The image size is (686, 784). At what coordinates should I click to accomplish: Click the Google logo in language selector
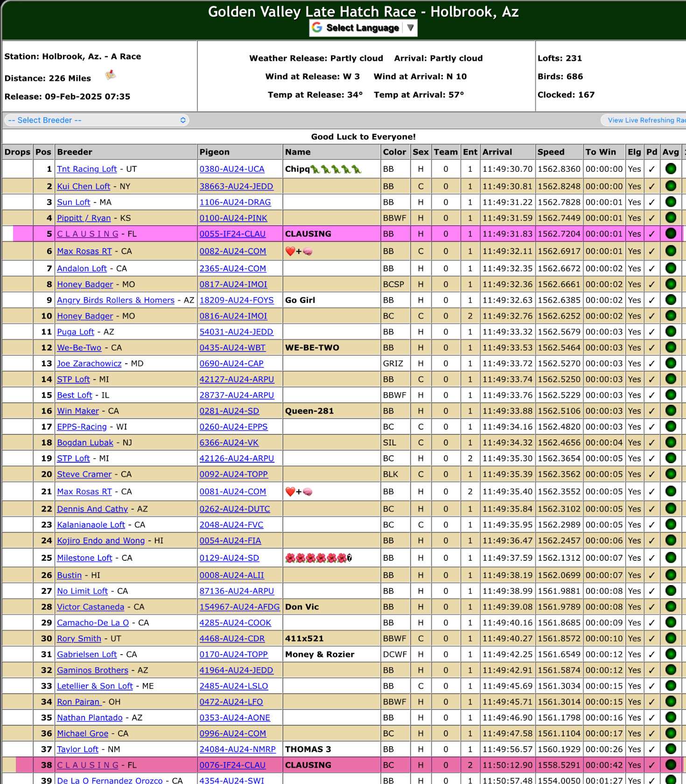[317, 28]
